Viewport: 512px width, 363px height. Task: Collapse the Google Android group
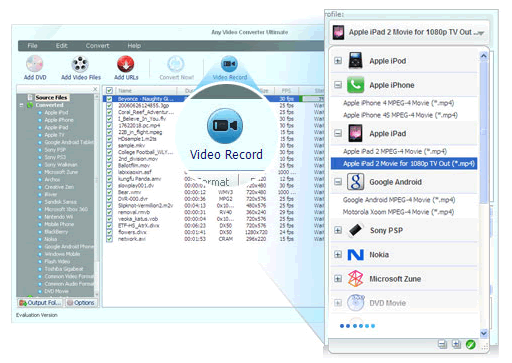click(338, 182)
